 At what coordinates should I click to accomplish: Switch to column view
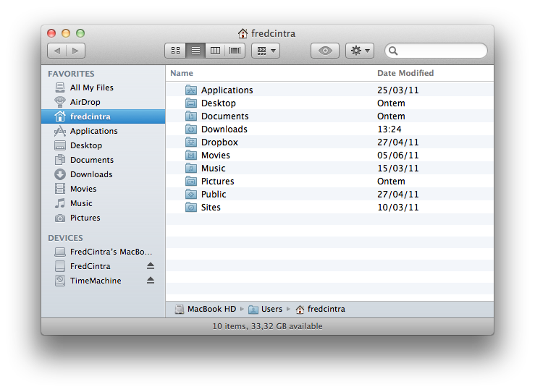click(x=215, y=51)
